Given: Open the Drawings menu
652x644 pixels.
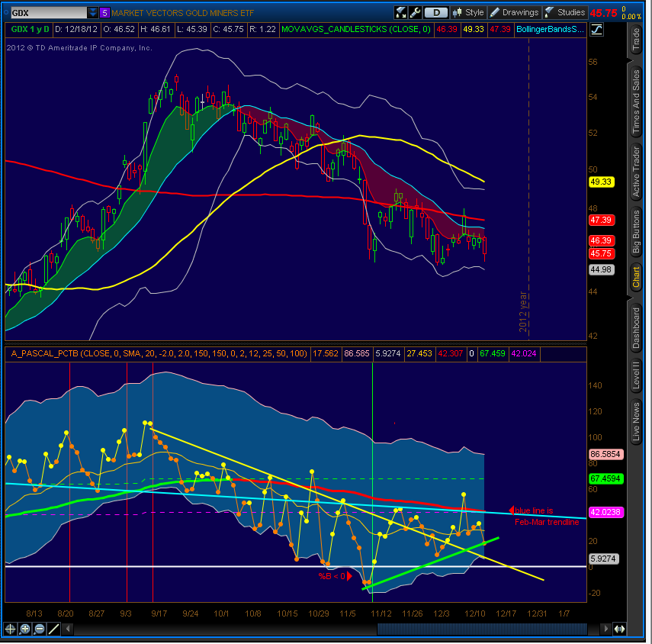Looking at the screenshot, I should 514,12.
